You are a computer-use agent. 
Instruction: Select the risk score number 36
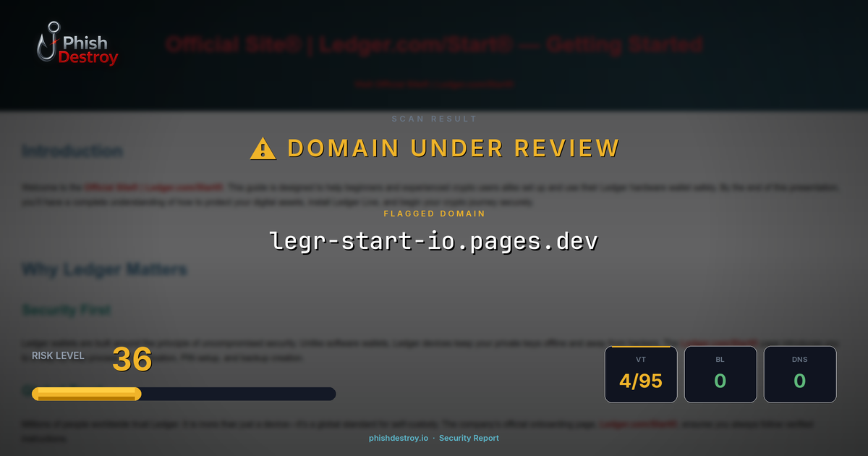pos(132,358)
